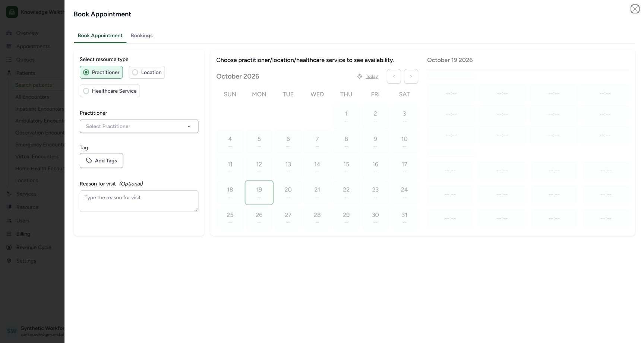
Task: Click the Resource sidebar icon
Action: [x=9, y=207]
